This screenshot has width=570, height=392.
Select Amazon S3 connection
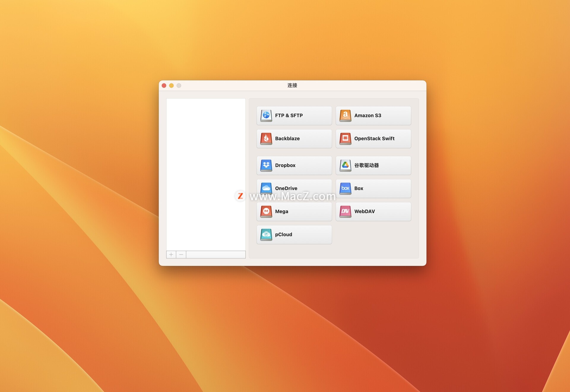[x=373, y=116]
